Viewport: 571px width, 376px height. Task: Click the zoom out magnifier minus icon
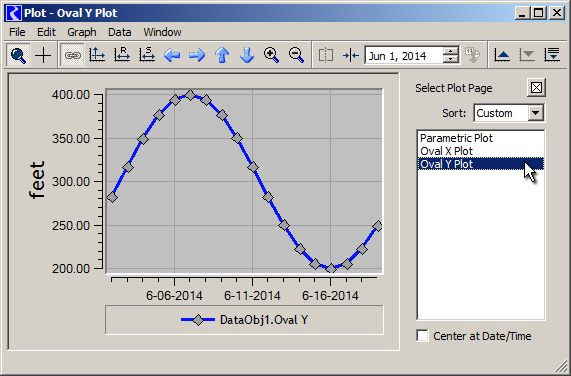tap(296, 55)
